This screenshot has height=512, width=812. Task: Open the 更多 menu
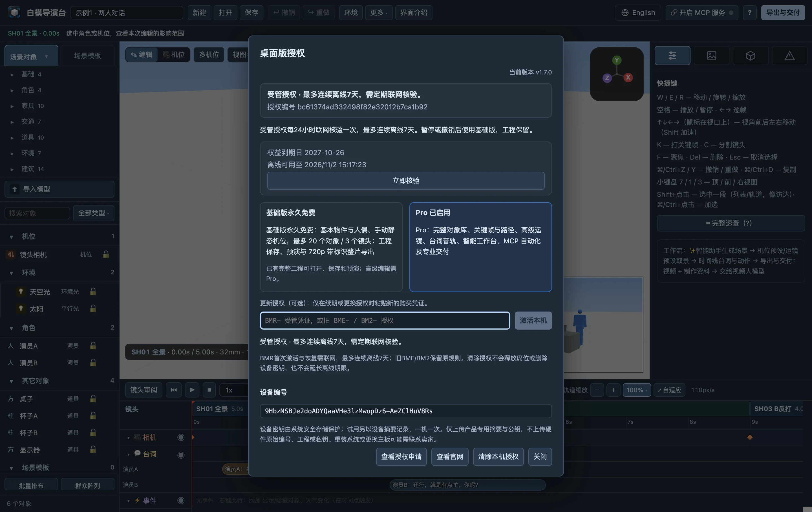coord(379,12)
